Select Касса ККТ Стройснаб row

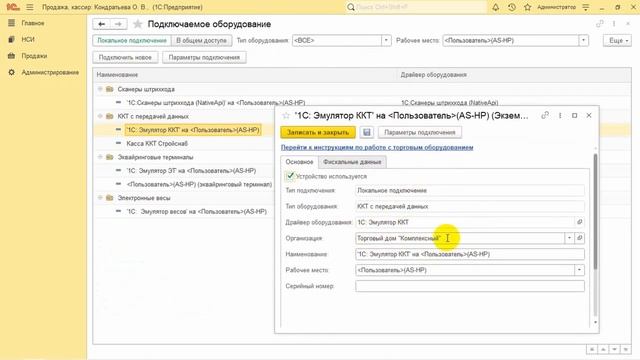(x=157, y=144)
